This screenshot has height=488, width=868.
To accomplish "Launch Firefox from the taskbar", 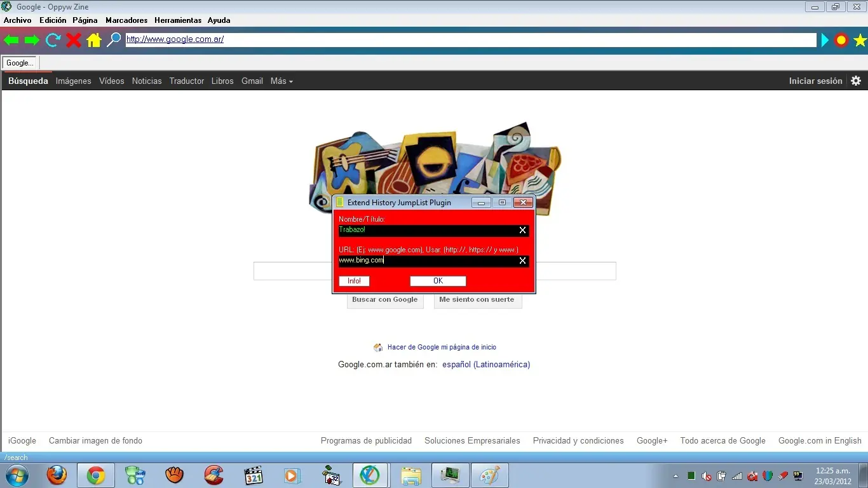I will click(57, 475).
